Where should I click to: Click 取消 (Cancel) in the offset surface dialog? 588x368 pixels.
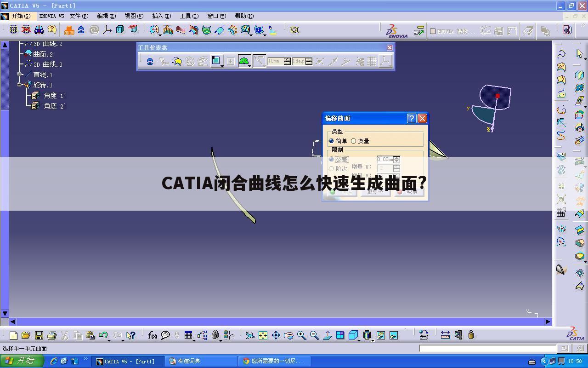pyautogui.click(x=408, y=192)
